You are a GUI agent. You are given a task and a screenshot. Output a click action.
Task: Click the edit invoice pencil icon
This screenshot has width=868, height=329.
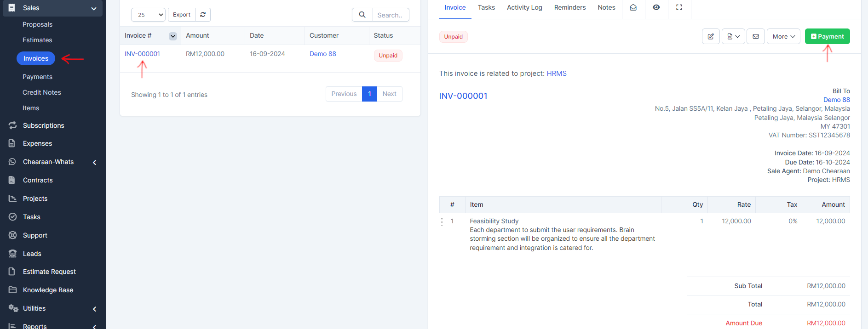point(711,36)
